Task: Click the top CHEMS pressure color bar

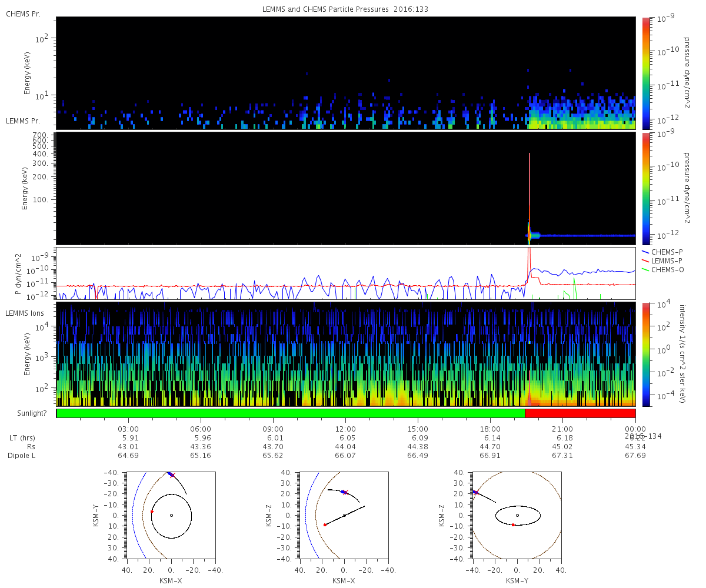Action: [646, 73]
